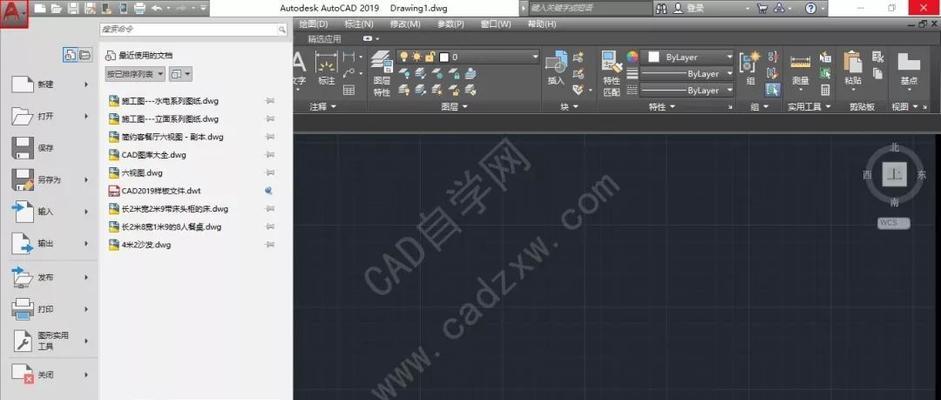941x400 pixels.
Task: Open recent file 六视图.dwg
Action: tap(136, 173)
